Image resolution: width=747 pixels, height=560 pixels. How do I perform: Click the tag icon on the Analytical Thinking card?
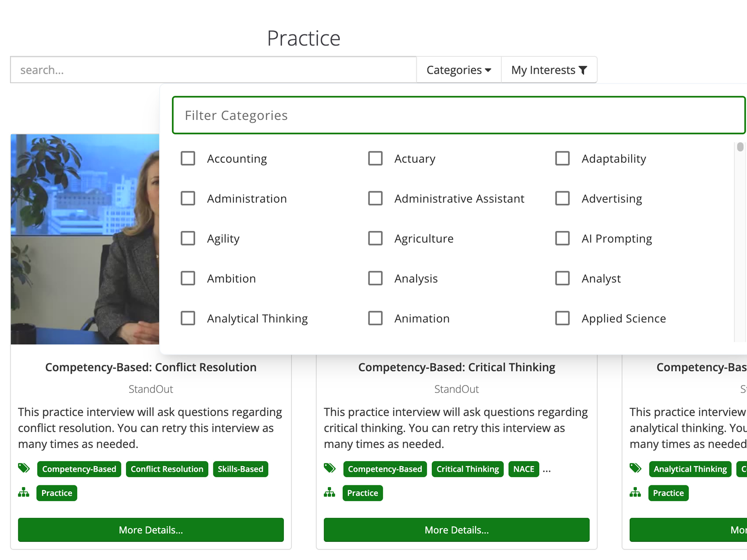pos(635,468)
